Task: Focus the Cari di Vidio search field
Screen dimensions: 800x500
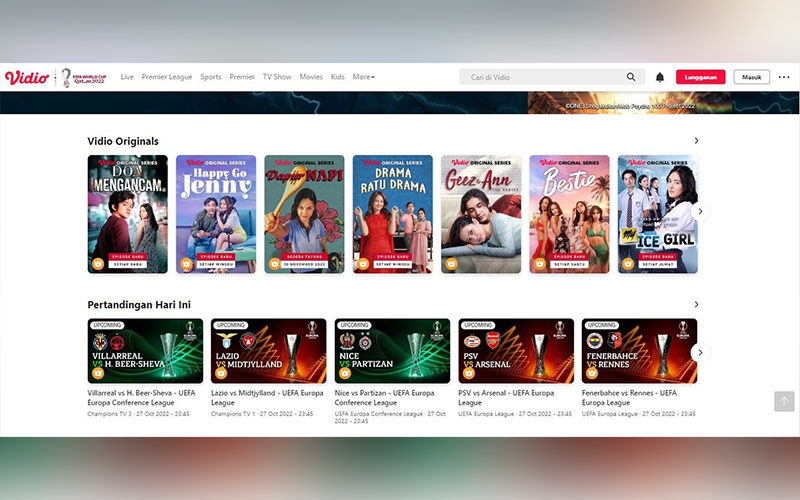Action: [540, 77]
